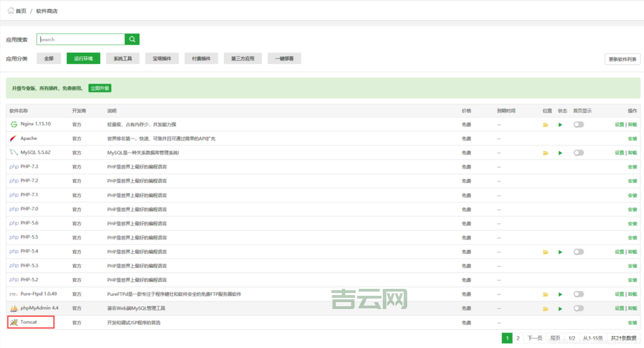Select the 全部 category tab
Image resolution: width=644 pixels, height=348 pixels.
point(49,59)
